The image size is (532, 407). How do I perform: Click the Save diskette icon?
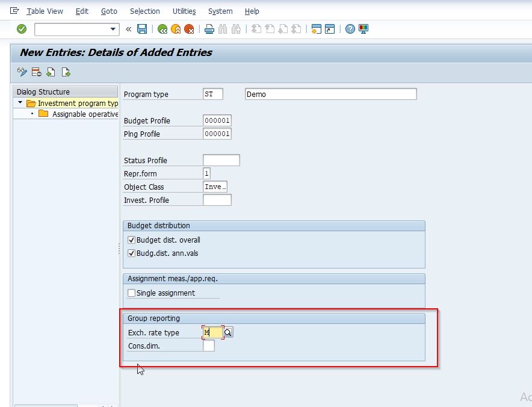point(142,29)
